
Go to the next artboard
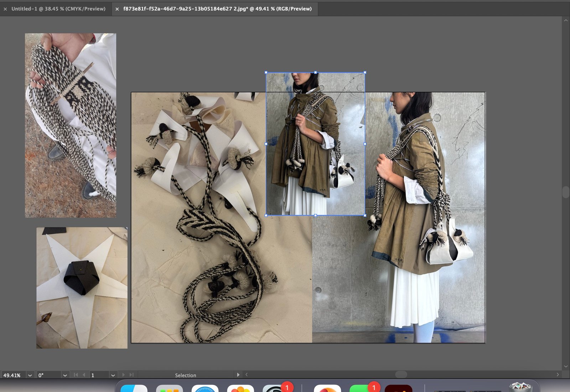point(123,375)
